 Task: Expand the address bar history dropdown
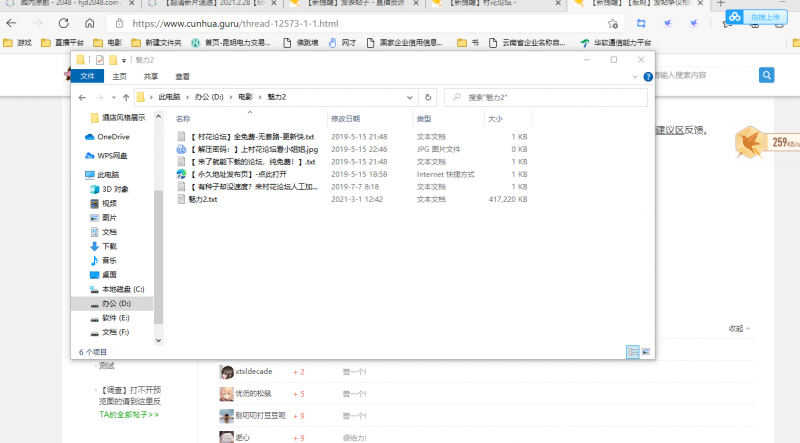412,97
